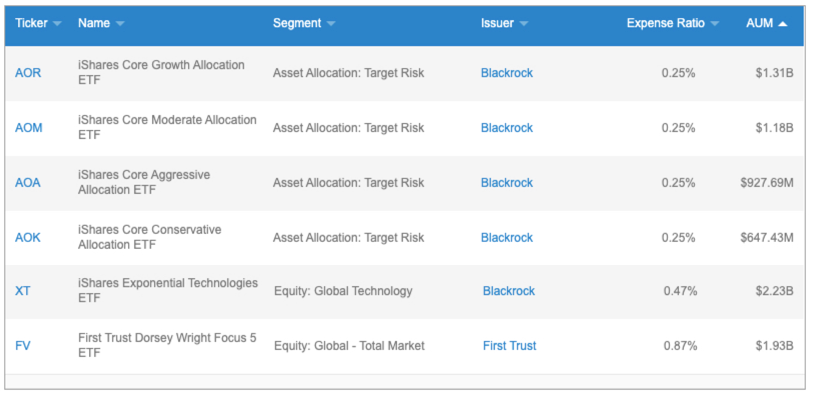Viewport: 813px width, 398px height.
Task: Click the sort arrow beside Segment header
Action: 331,24
